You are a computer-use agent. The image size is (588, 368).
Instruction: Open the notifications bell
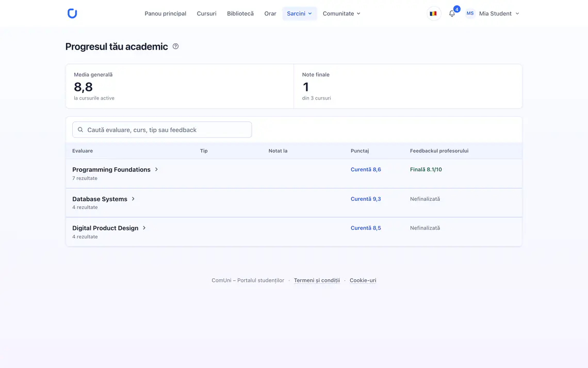(x=452, y=13)
